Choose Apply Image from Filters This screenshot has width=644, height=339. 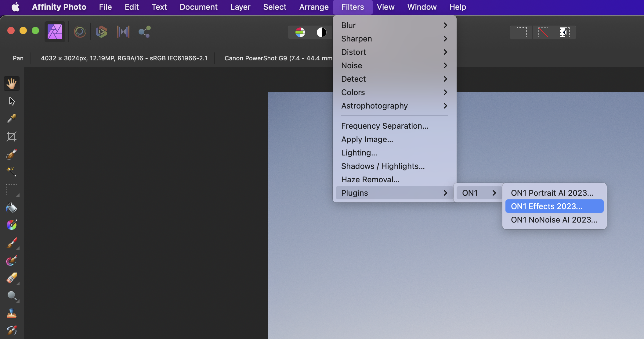pos(395,139)
